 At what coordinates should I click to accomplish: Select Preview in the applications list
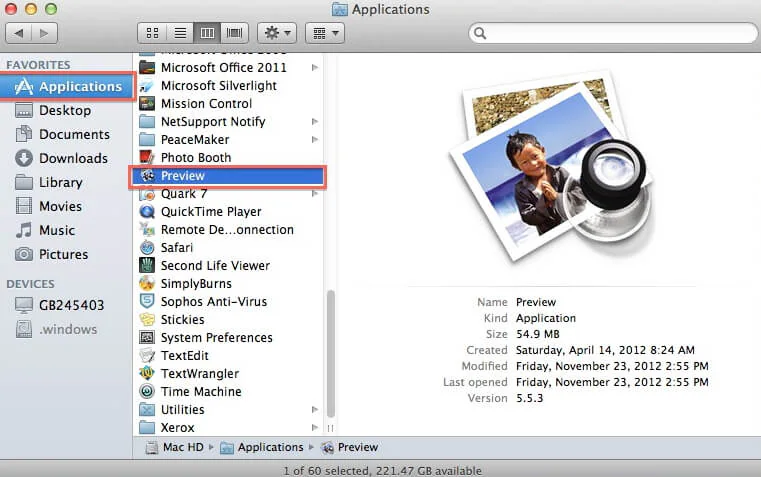pos(228,176)
